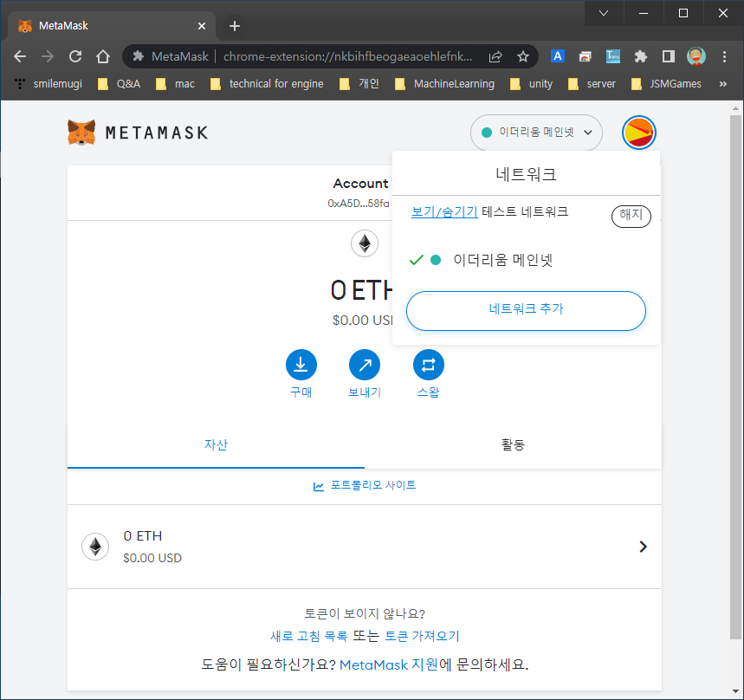Viewport: 744px width, 700px height.
Task: Open the 개인 bookmark folder
Action: (x=359, y=83)
